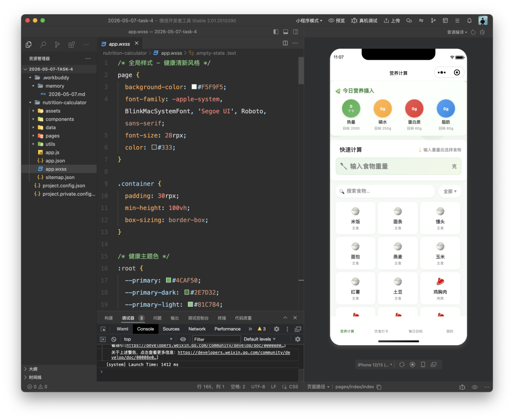Click the #4CAF50 color swatch
Viewport: 514px width, 420px height.
tap(168, 280)
